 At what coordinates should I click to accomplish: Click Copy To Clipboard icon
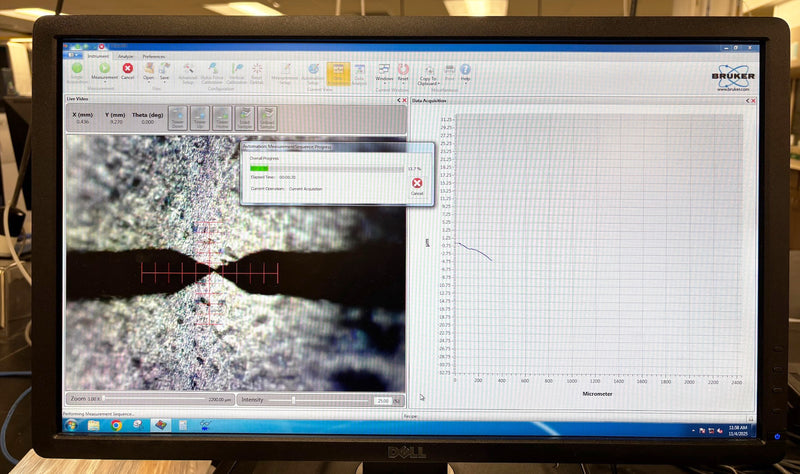pyautogui.click(x=429, y=70)
